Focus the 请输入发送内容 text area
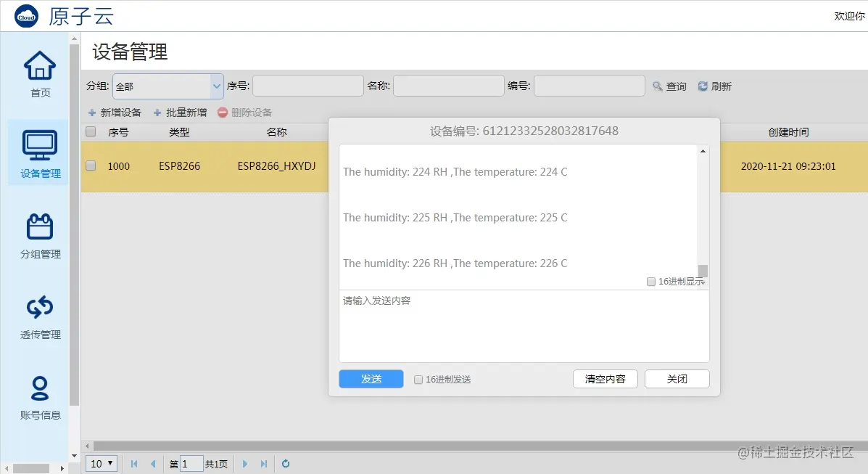This screenshot has height=474, width=868. [524, 327]
